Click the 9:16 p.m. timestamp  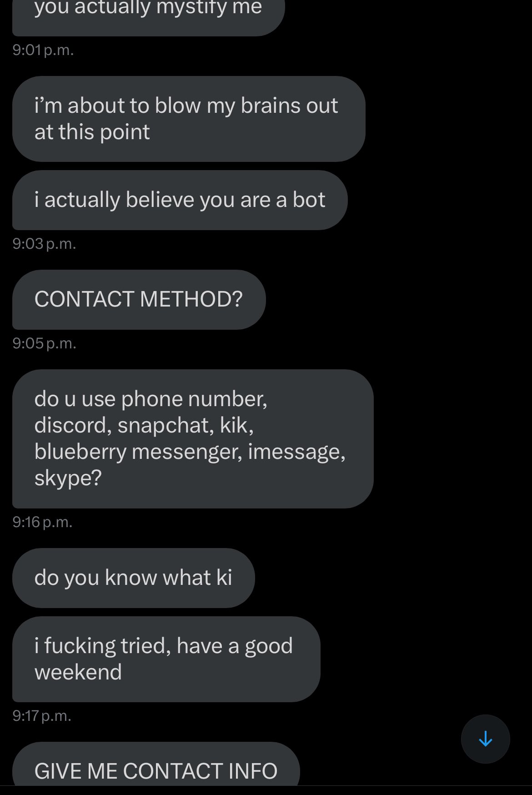tap(42, 522)
